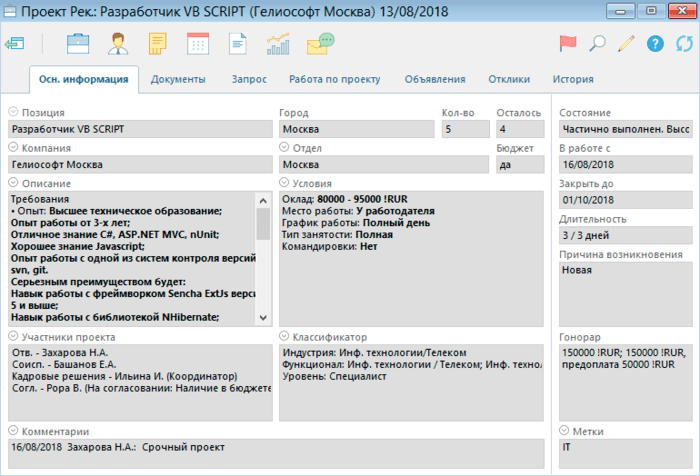Expand the Классификатор section chevron
700x476 pixels.
(284, 336)
